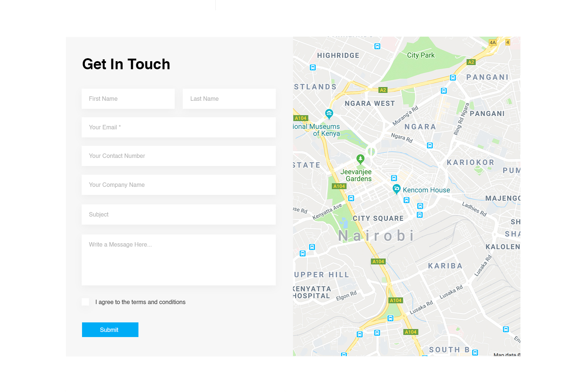Click the Kencom House camera pin
This screenshot has width=586, height=392.
[396, 189]
